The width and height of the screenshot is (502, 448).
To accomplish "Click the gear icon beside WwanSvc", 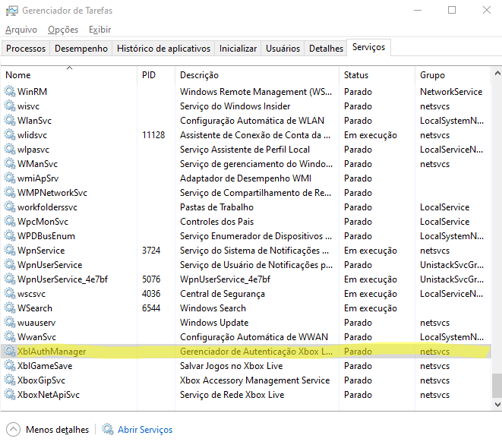I will point(10,336).
